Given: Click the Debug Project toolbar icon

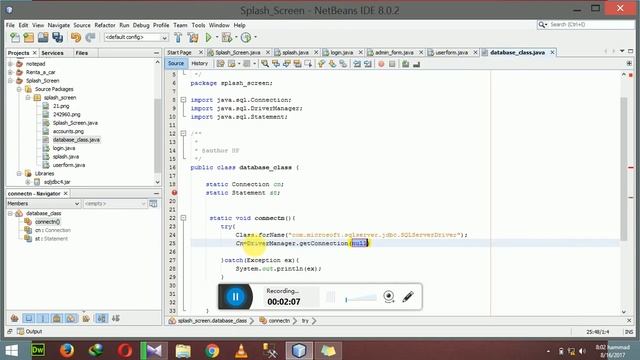Looking at the screenshot, I should pos(227,38).
